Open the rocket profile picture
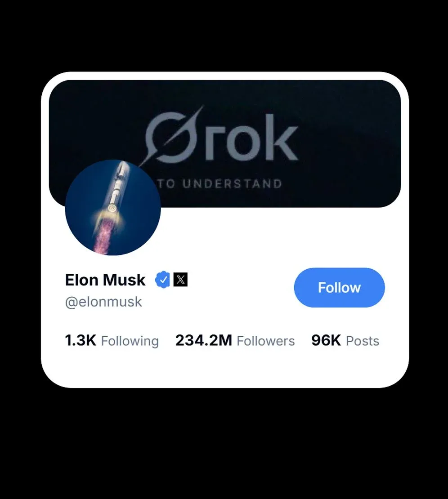The height and width of the screenshot is (499, 448). (113, 208)
